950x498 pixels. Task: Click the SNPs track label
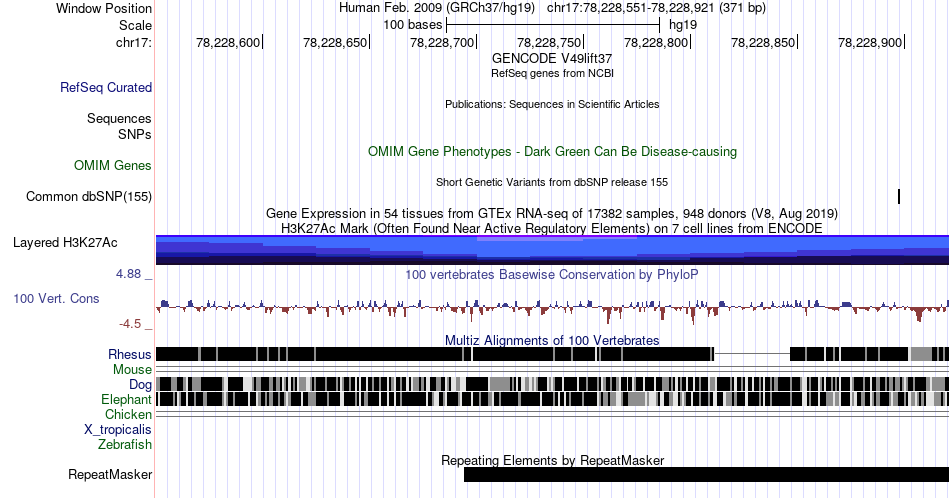tap(135, 134)
